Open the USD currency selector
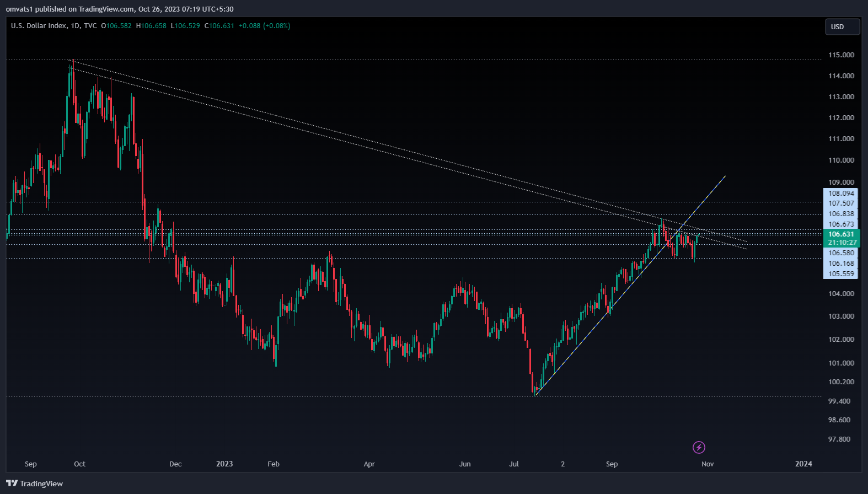This screenshot has width=868, height=494. pos(842,26)
